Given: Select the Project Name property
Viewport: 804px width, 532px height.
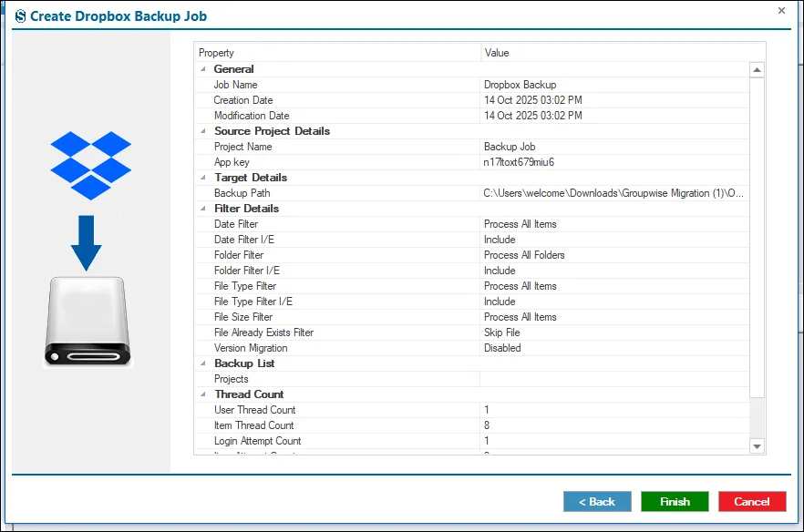Looking at the screenshot, I should point(242,147).
